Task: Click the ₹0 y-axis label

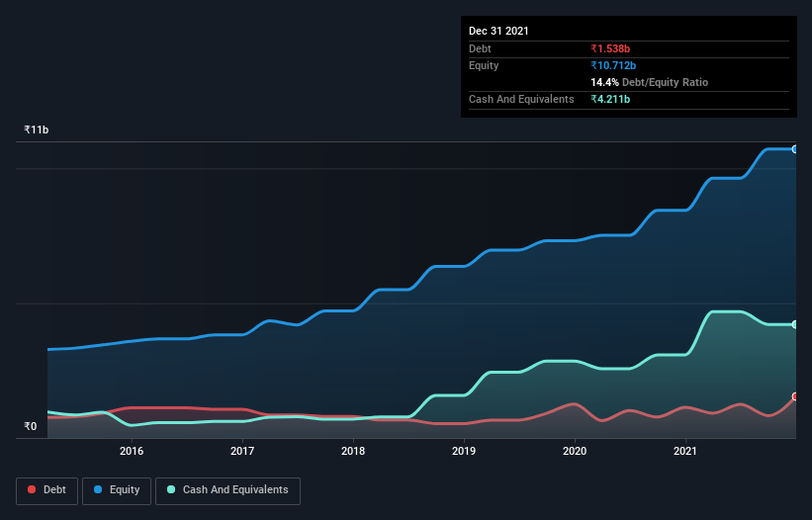Action: (31, 426)
